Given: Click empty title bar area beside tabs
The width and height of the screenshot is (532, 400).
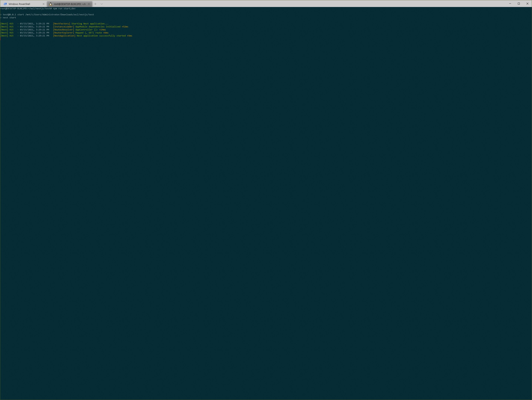Looking at the screenshot, I should tap(289, 4).
